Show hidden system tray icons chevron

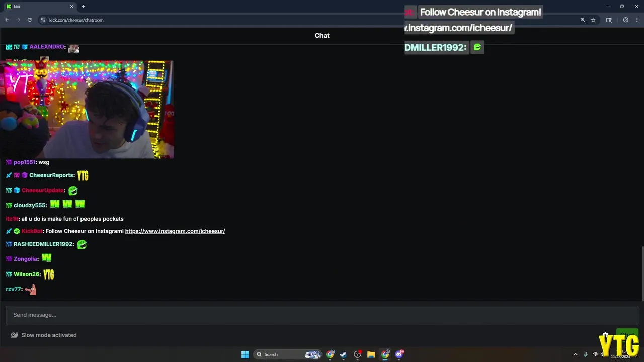[x=576, y=354]
